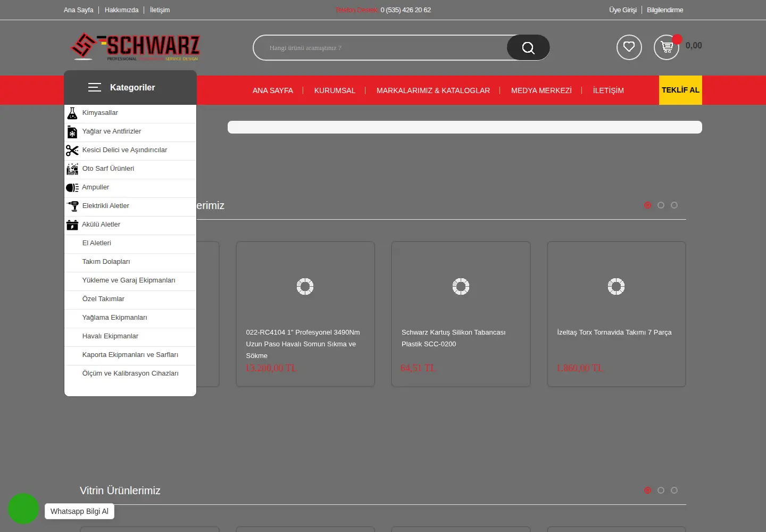766x532 pixels.
Task: Click the Schwarz logo
Action: [x=135, y=47]
